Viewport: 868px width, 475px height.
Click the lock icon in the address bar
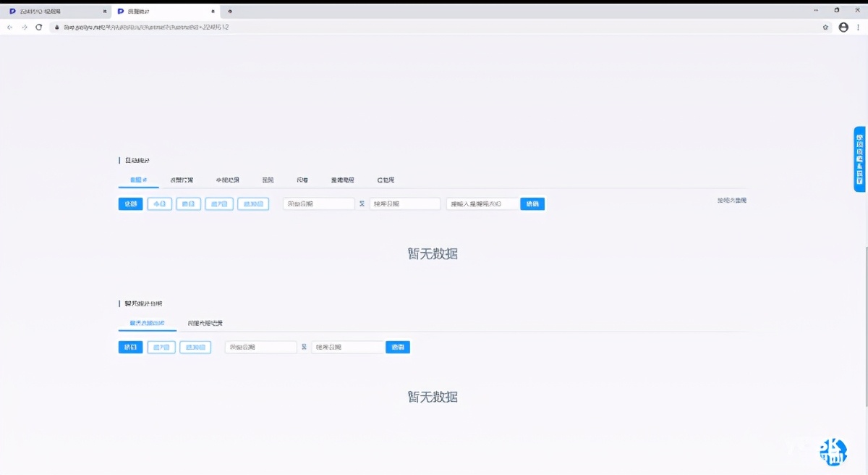click(56, 26)
